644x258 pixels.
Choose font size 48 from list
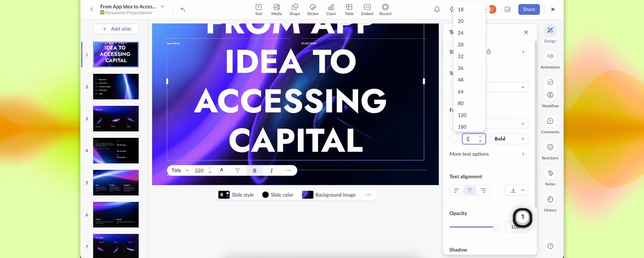[x=461, y=80]
